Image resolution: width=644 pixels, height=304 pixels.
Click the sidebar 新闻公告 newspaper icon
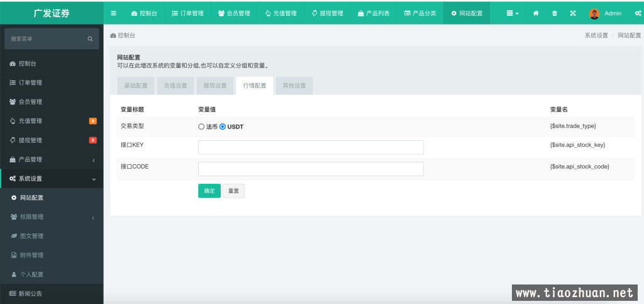click(x=13, y=293)
